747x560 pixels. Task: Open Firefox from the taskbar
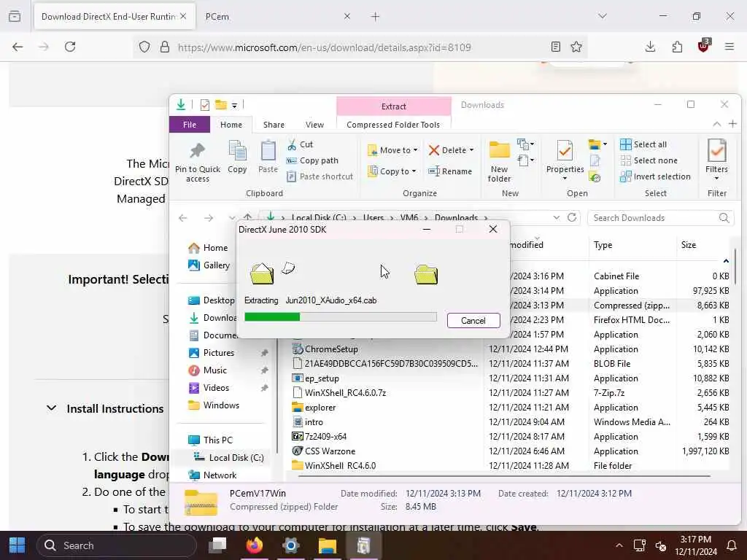pos(255,545)
